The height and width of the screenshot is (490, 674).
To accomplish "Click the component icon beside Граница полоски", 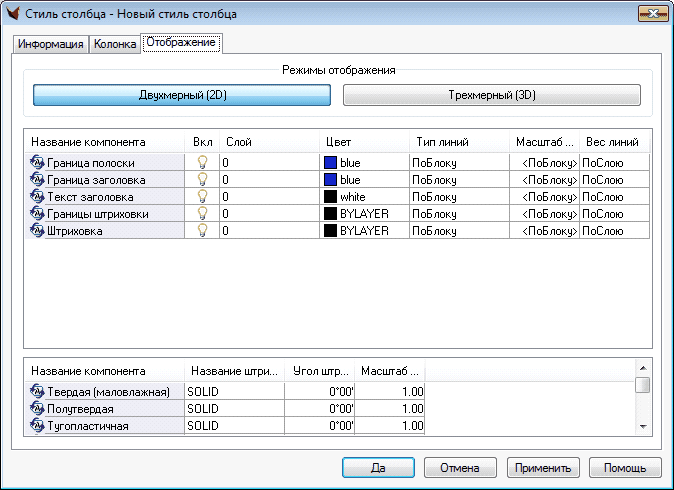I will click(38, 162).
